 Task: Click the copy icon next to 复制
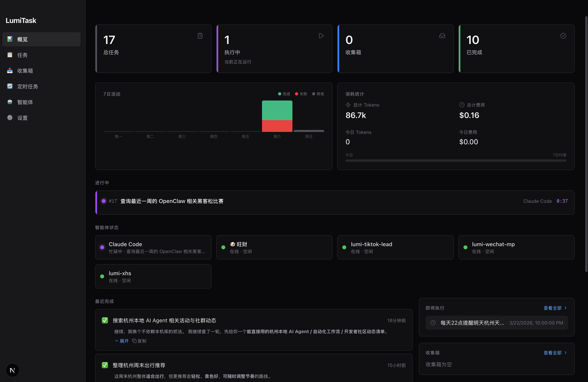(x=134, y=341)
